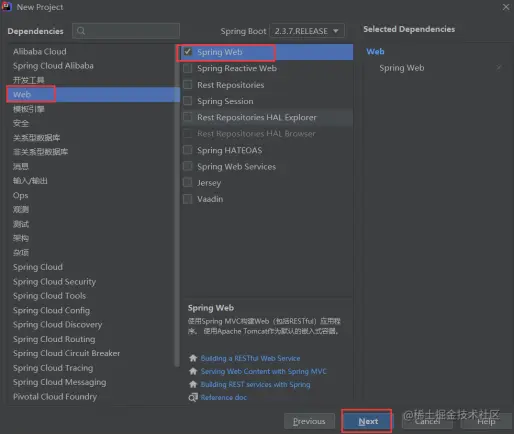Enable Rest Repositories HAL Explorer
Image resolution: width=514 pixels, height=435 pixels.
tap(188, 117)
